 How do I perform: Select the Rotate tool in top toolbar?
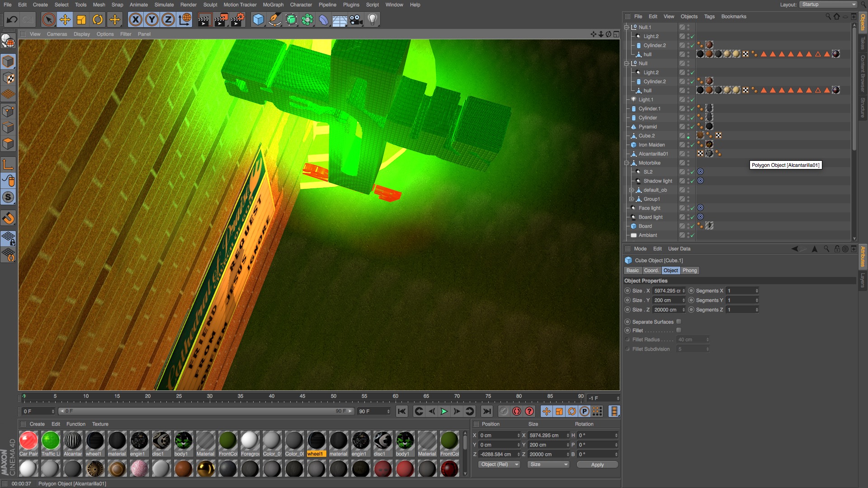(98, 20)
